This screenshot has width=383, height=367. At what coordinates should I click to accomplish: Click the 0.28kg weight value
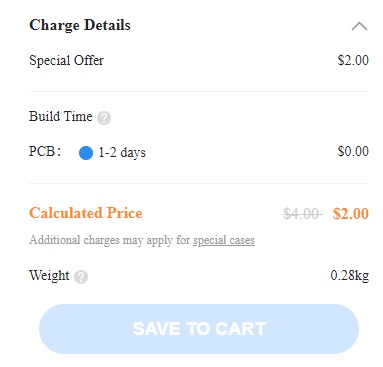[350, 276]
